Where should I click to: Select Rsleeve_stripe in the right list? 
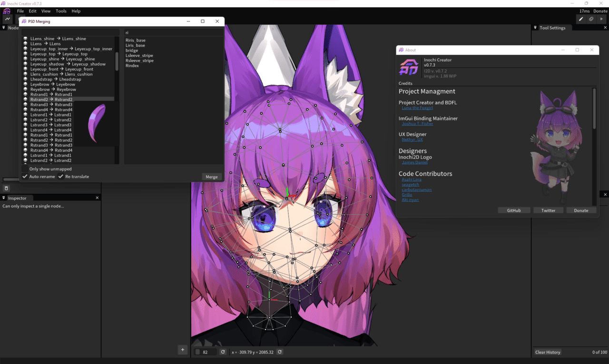[x=139, y=60]
